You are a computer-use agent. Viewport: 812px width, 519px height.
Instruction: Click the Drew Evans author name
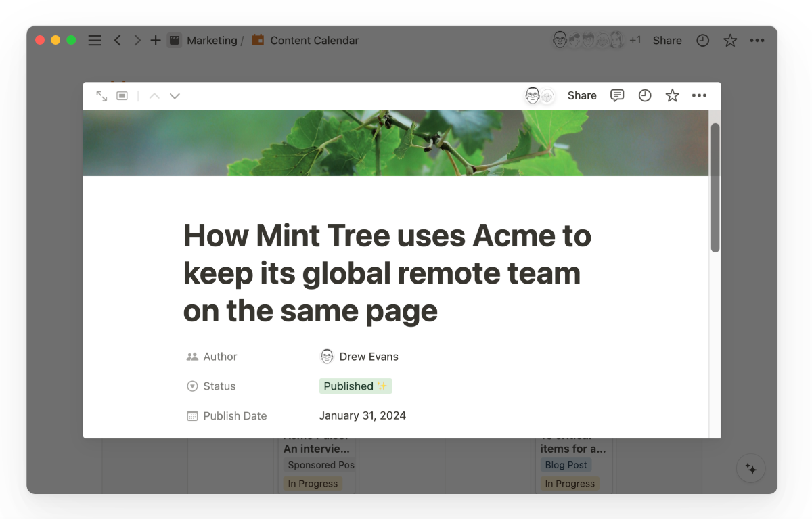pos(368,357)
